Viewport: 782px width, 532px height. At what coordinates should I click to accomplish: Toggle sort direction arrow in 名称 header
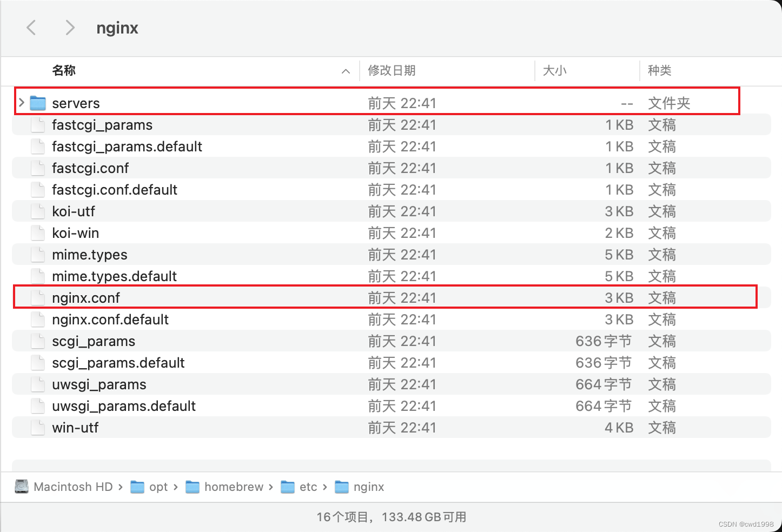pyautogui.click(x=346, y=71)
